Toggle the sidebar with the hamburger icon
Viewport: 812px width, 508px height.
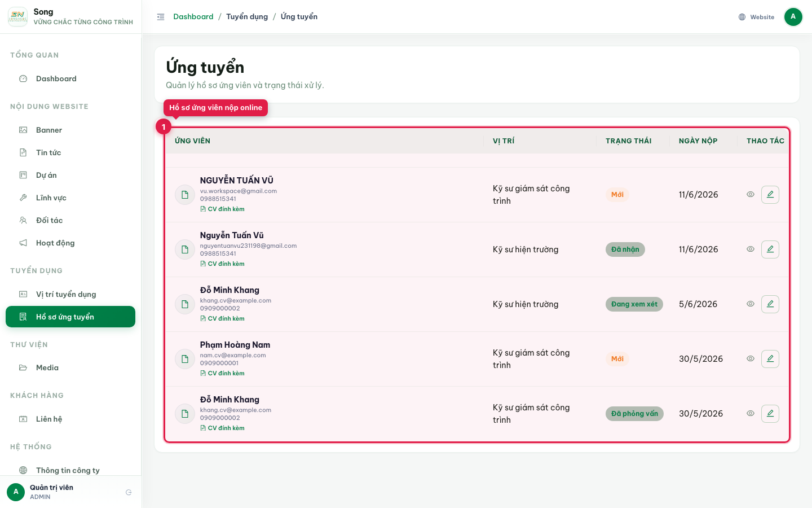[x=161, y=17]
